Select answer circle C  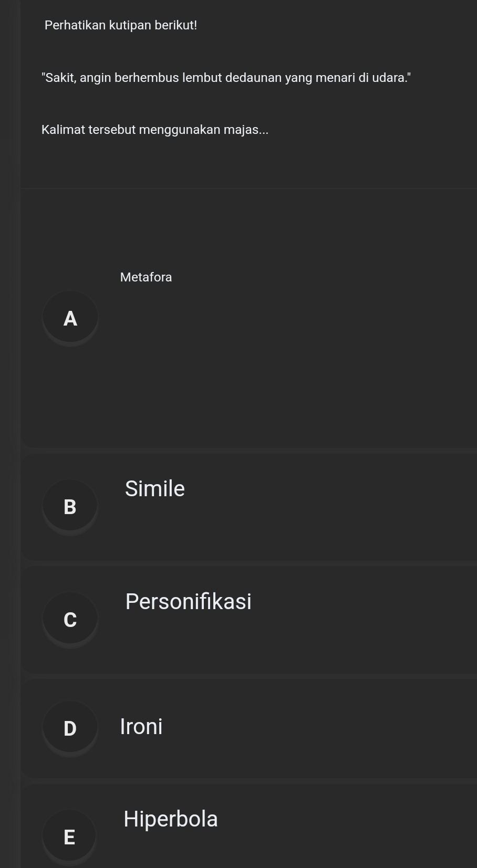click(x=70, y=620)
